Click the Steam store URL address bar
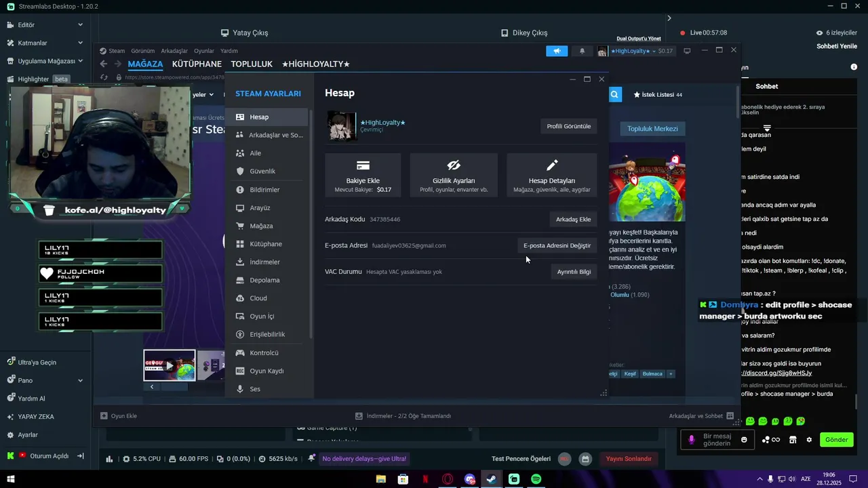Viewport: 868px width, 488px height. click(x=175, y=77)
